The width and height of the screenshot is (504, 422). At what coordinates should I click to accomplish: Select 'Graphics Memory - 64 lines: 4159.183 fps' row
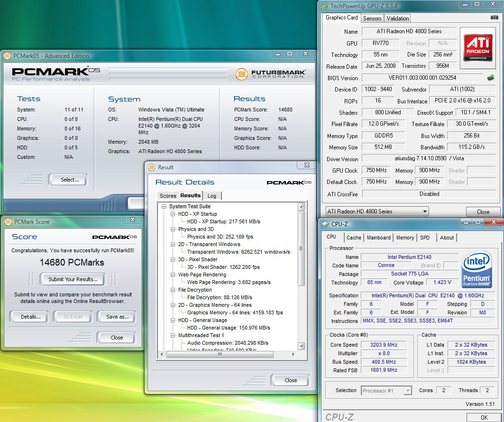[235, 312]
